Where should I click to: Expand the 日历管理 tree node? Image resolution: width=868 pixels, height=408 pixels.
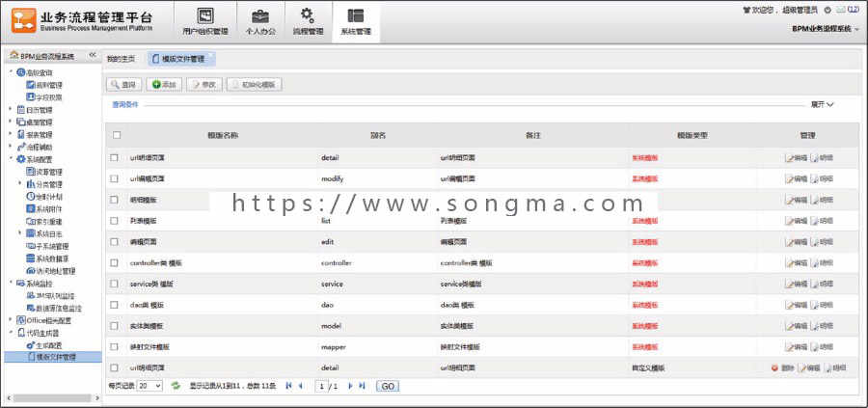click(10, 109)
